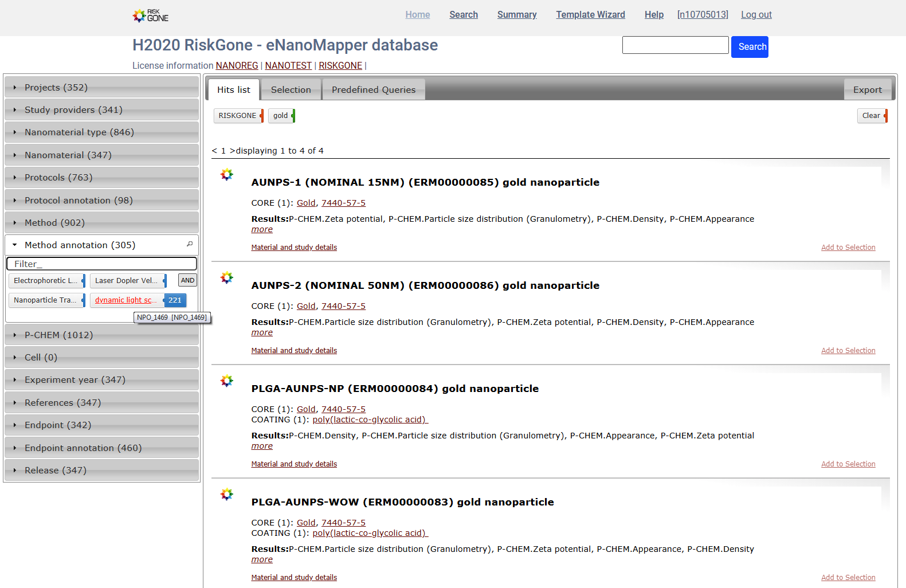This screenshot has height=588, width=906.
Task: Toggle the AND operator button
Action: (x=187, y=280)
